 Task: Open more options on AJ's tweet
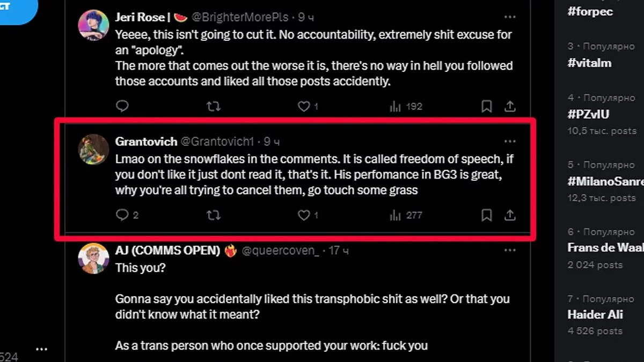click(x=510, y=250)
